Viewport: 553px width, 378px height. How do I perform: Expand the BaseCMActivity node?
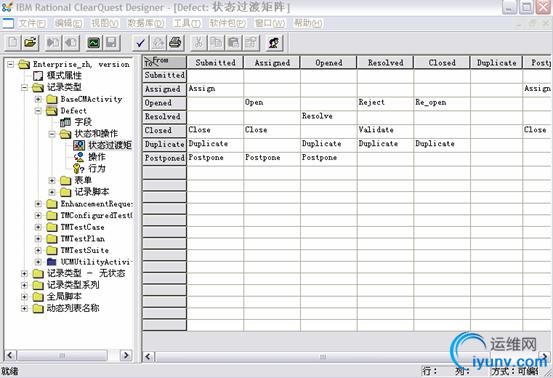click(x=38, y=99)
